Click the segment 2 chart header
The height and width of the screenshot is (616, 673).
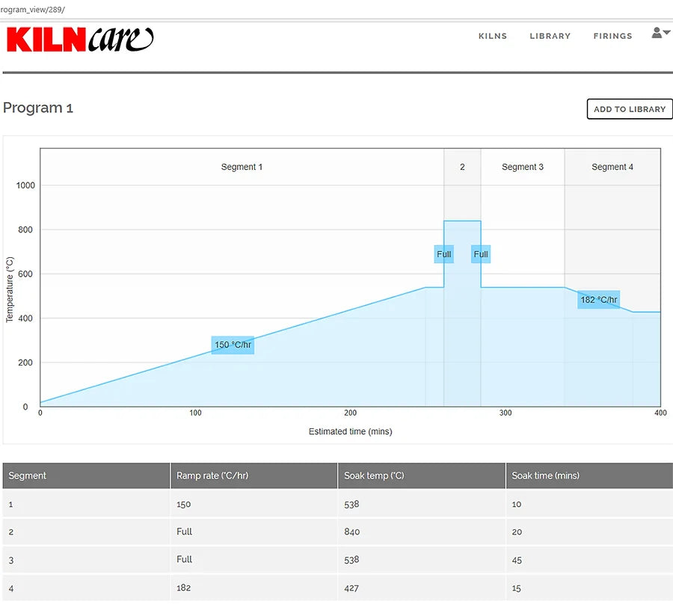click(462, 167)
